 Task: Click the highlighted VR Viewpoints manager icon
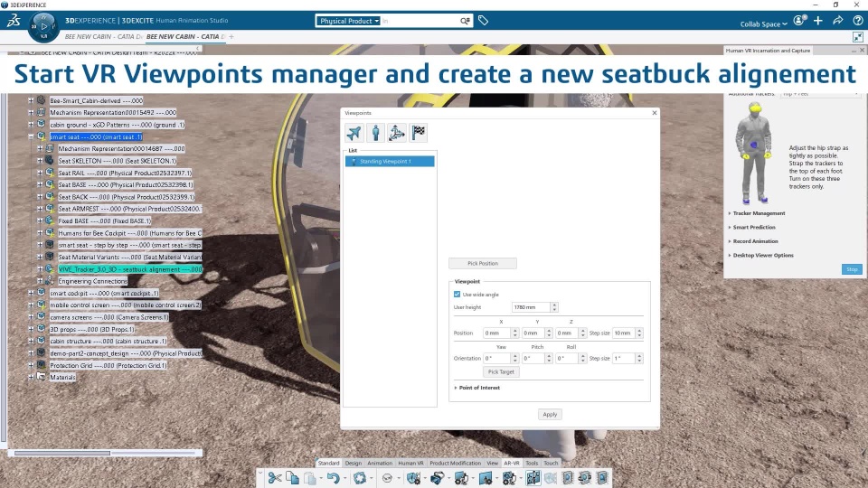533,478
